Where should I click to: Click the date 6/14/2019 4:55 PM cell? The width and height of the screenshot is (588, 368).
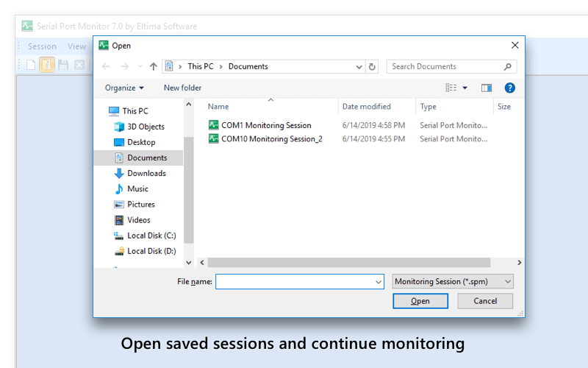373,139
